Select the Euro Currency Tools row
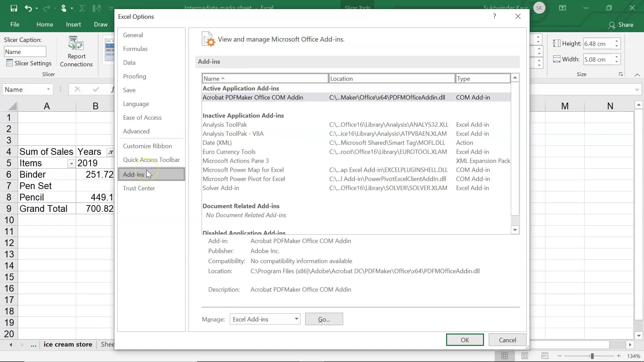 coord(356,152)
